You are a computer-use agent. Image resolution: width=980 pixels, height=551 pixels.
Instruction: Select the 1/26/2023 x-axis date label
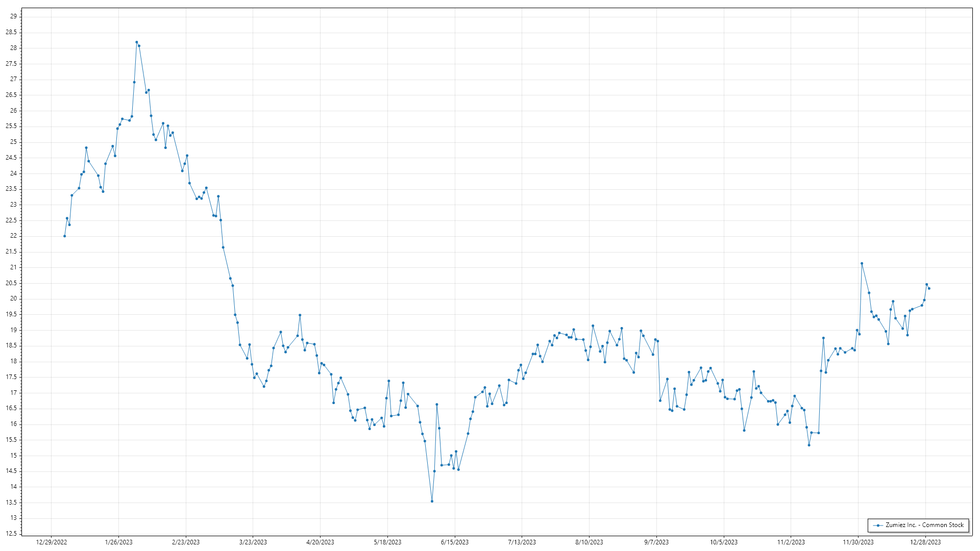point(118,542)
